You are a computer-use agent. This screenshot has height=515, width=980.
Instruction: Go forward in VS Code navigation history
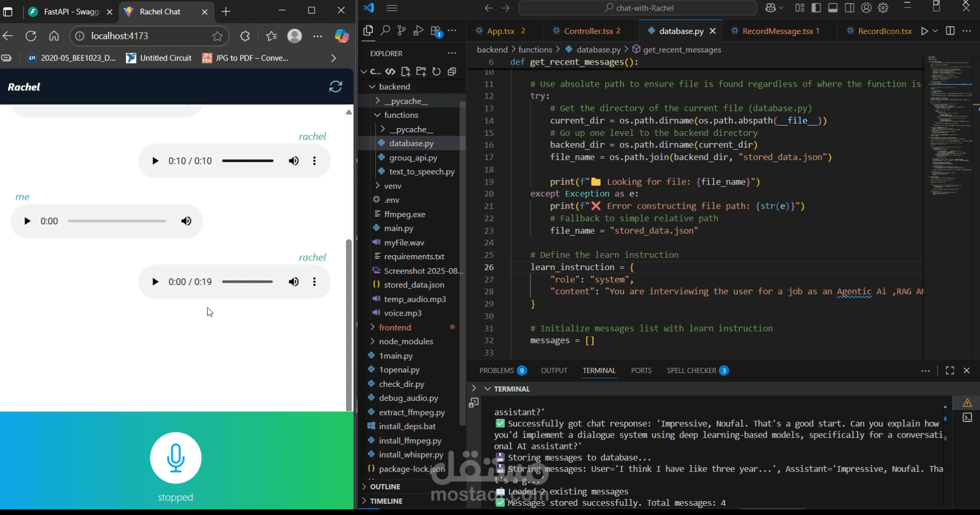(x=505, y=8)
